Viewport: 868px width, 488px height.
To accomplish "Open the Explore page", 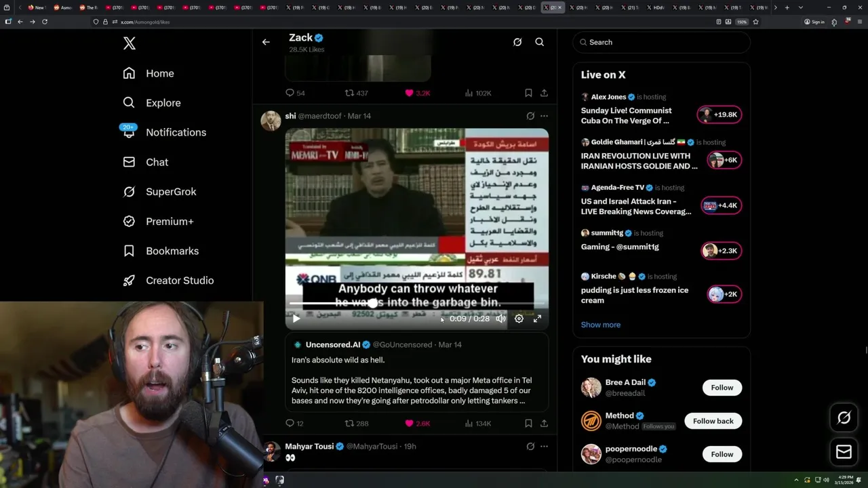I will [x=152, y=103].
